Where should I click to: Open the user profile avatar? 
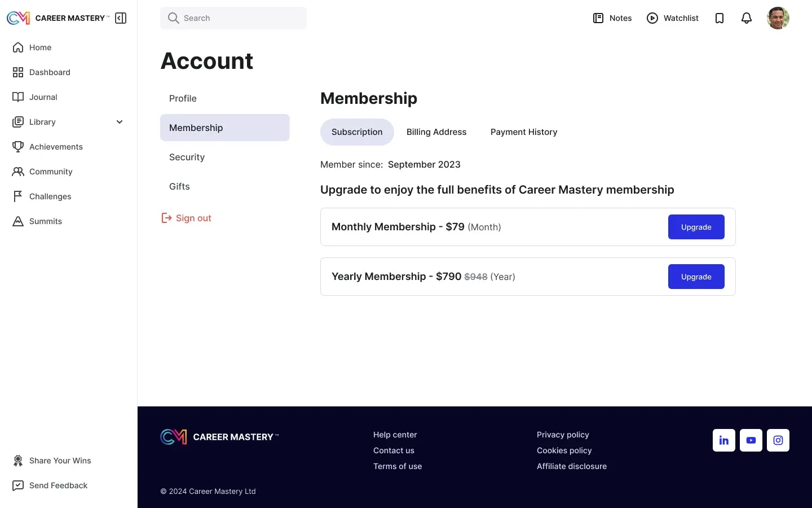(778, 18)
